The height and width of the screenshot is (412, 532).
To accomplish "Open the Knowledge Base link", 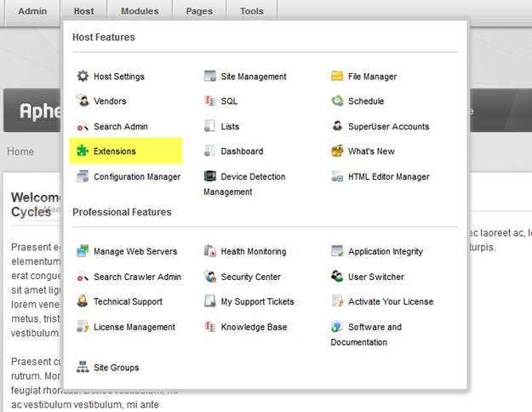I will [254, 327].
